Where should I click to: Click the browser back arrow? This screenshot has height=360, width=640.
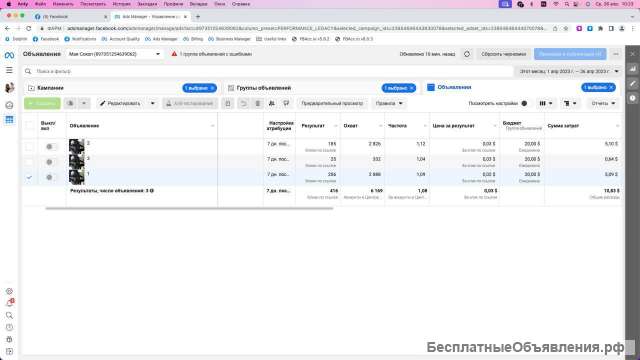[x=7, y=29]
